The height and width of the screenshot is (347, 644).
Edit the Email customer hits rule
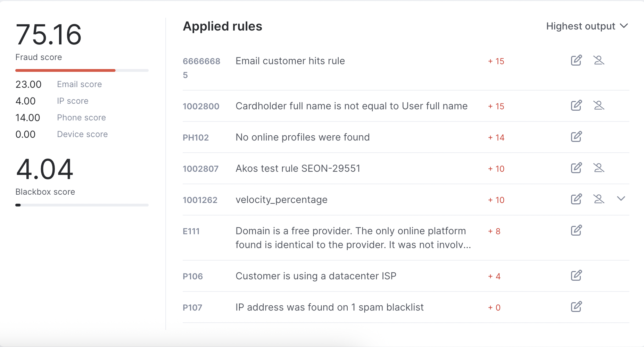pyautogui.click(x=576, y=60)
